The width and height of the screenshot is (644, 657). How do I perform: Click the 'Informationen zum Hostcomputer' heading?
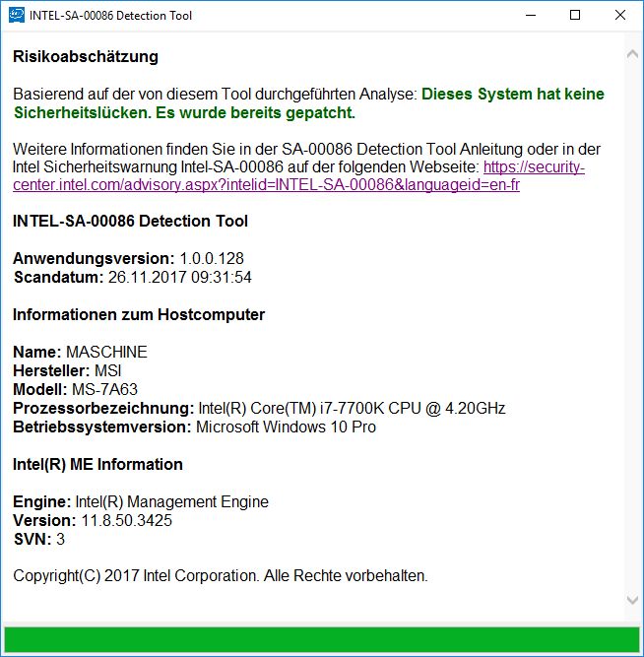click(x=139, y=314)
